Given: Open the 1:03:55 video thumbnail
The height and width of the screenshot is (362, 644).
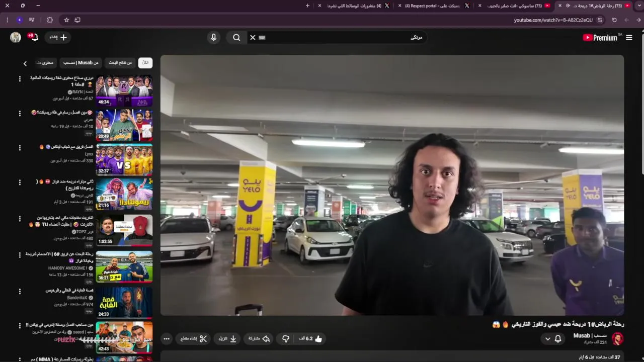Looking at the screenshot, I should 124,230.
